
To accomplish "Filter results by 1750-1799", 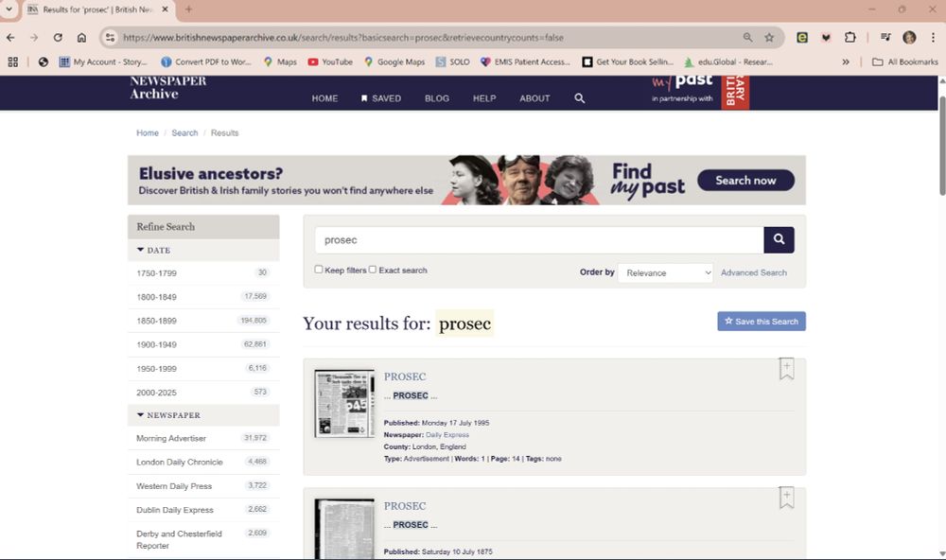I will [203, 272].
